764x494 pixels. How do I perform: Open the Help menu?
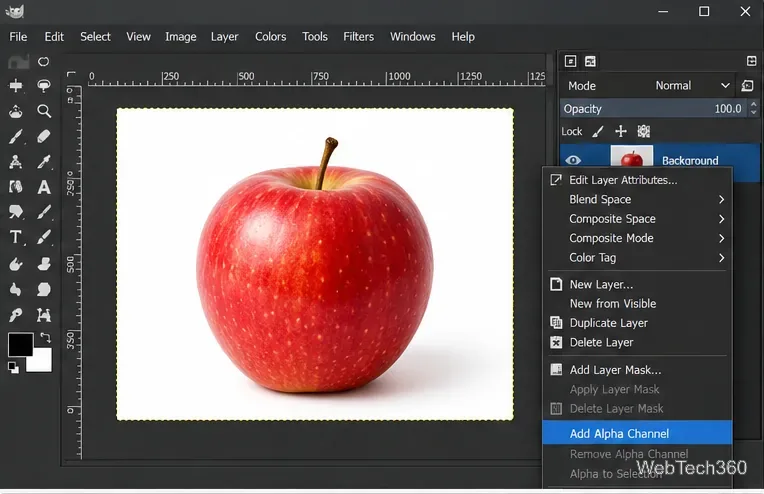tap(463, 37)
